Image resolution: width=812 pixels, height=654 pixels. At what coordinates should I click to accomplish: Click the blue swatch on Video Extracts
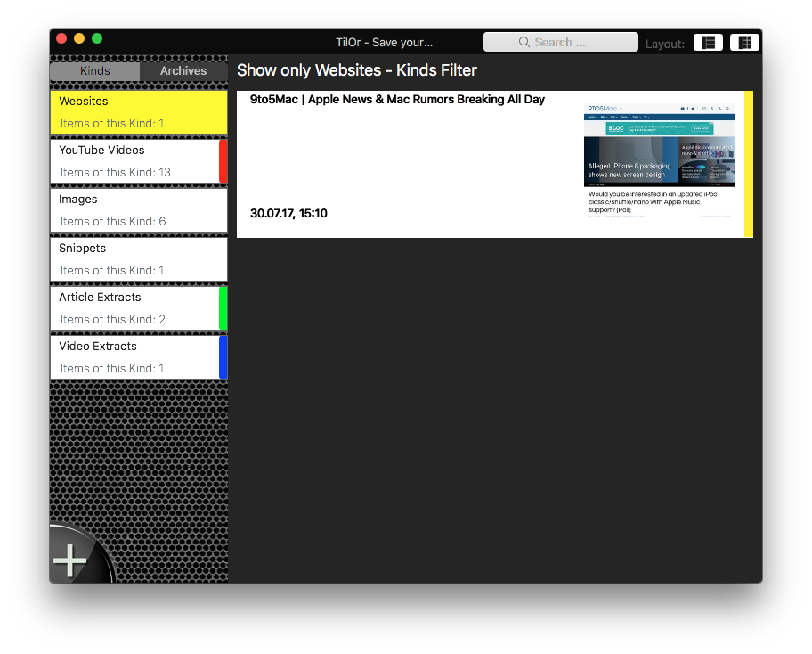point(223,357)
